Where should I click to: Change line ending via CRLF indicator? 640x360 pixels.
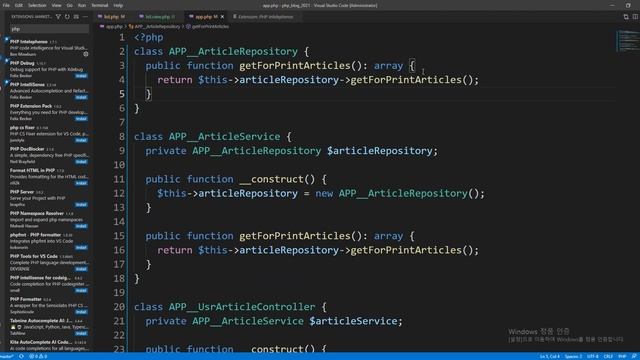(x=608, y=356)
